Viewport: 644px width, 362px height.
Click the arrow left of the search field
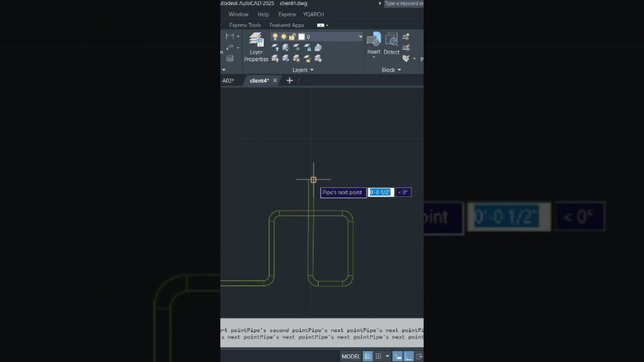click(380, 4)
